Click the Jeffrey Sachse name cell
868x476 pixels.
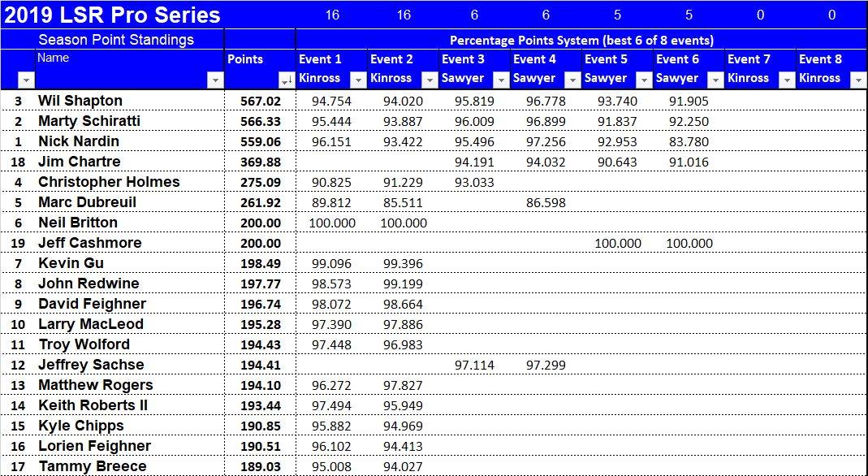click(x=91, y=365)
